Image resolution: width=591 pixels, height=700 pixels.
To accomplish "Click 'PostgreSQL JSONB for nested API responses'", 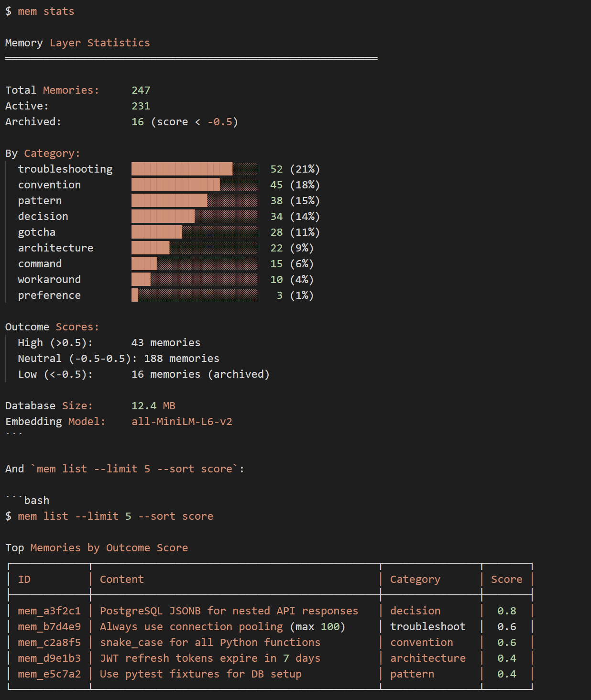I will pos(229,611).
